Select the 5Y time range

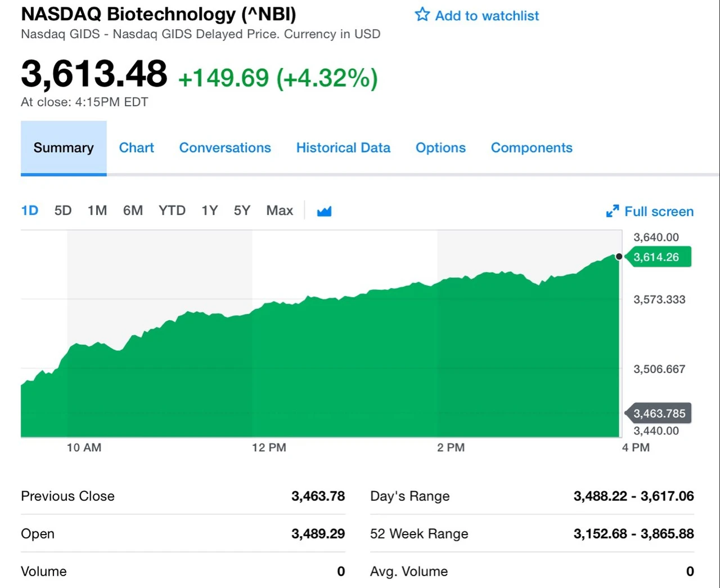click(241, 210)
